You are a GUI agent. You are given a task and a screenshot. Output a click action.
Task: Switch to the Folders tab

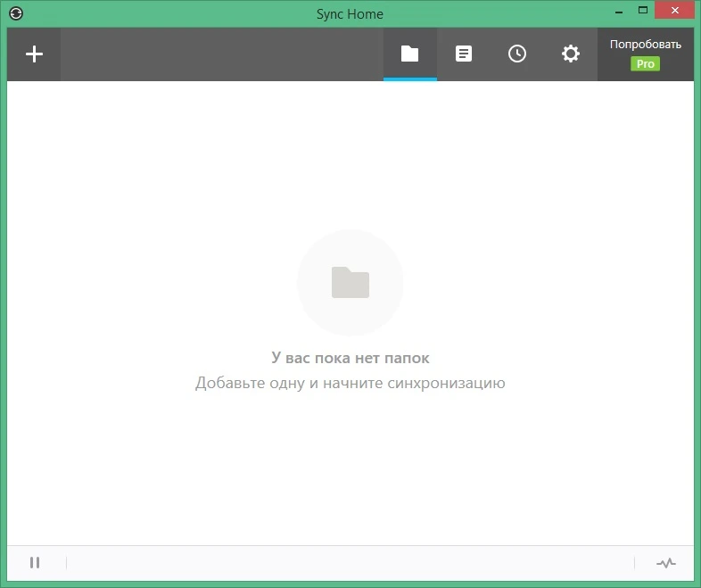click(410, 54)
